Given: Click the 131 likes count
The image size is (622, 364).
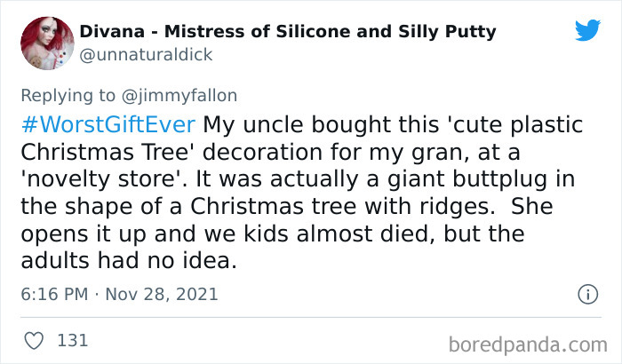Looking at the screenshot, I should (x=72, y=339).
